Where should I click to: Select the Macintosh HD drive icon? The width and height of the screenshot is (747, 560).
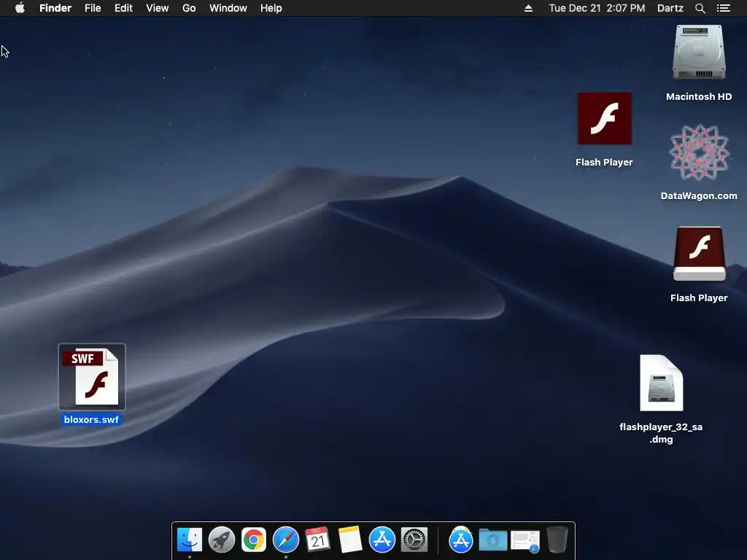tap(699, 52)
